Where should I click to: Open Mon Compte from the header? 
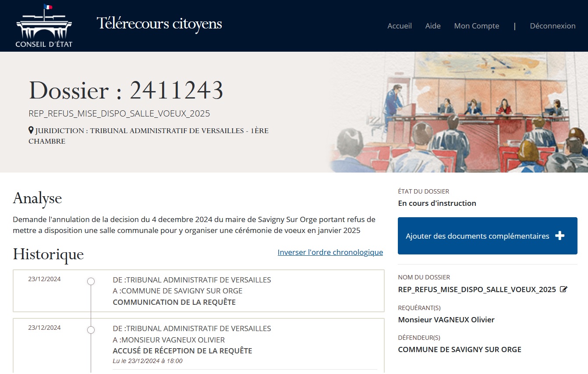point(476,26)
